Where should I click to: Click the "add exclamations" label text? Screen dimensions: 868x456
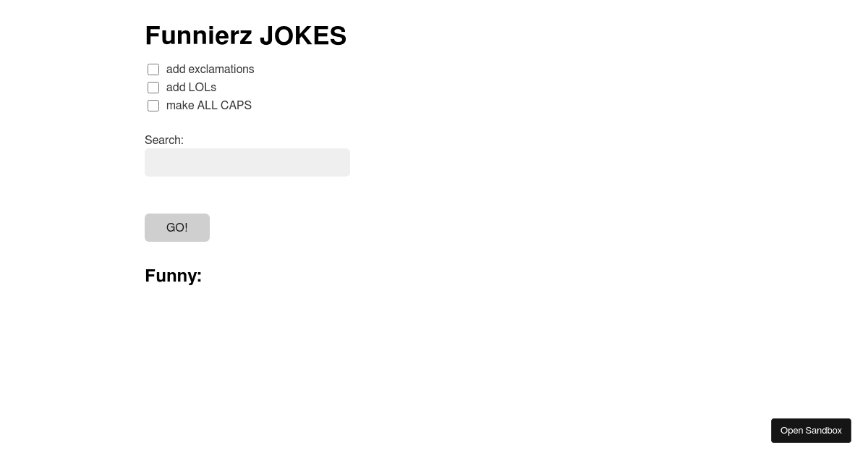210,69
